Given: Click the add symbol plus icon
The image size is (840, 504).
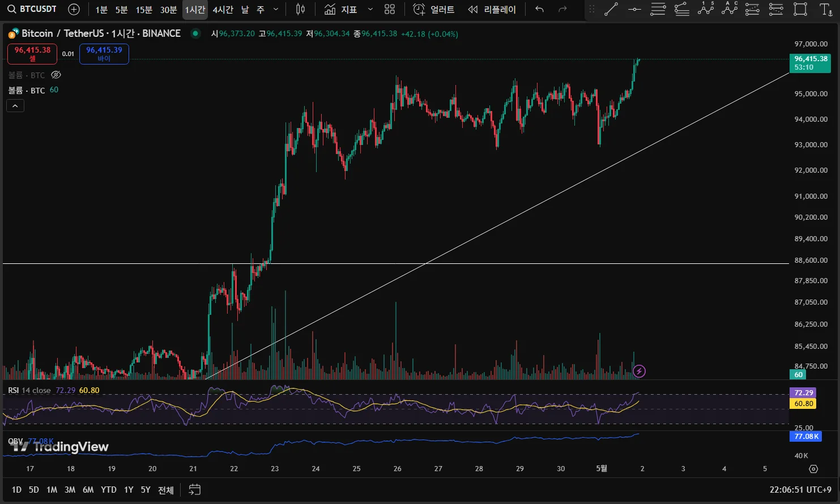Looking at the screenshot, I should pos(74,9).
